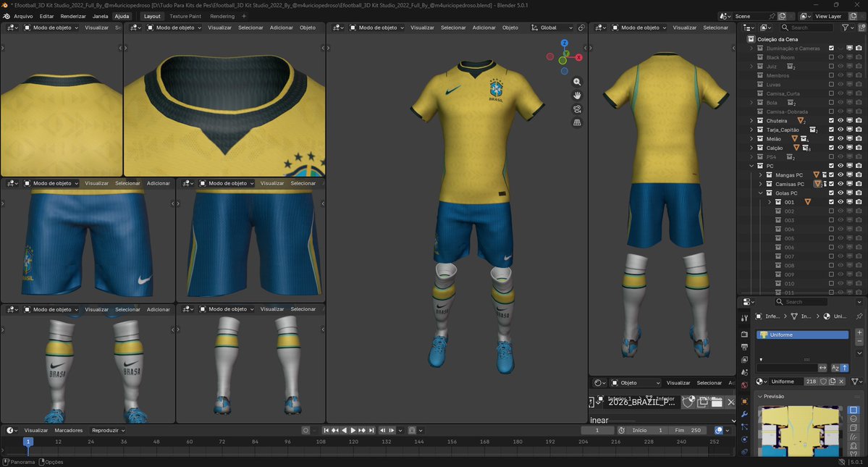This screenshot has width=868, height=467.
Task: Enable the Luvas collection checkbox
Action: pos(831,85)
